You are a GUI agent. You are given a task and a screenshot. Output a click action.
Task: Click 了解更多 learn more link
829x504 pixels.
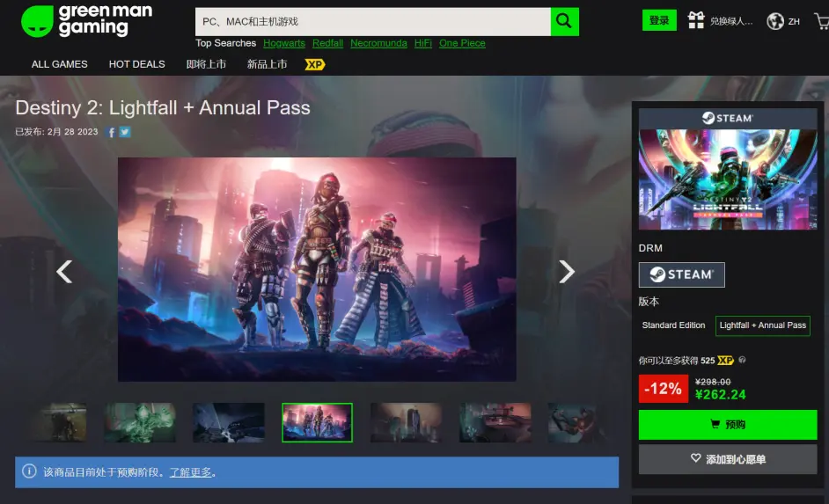point(190,472)
